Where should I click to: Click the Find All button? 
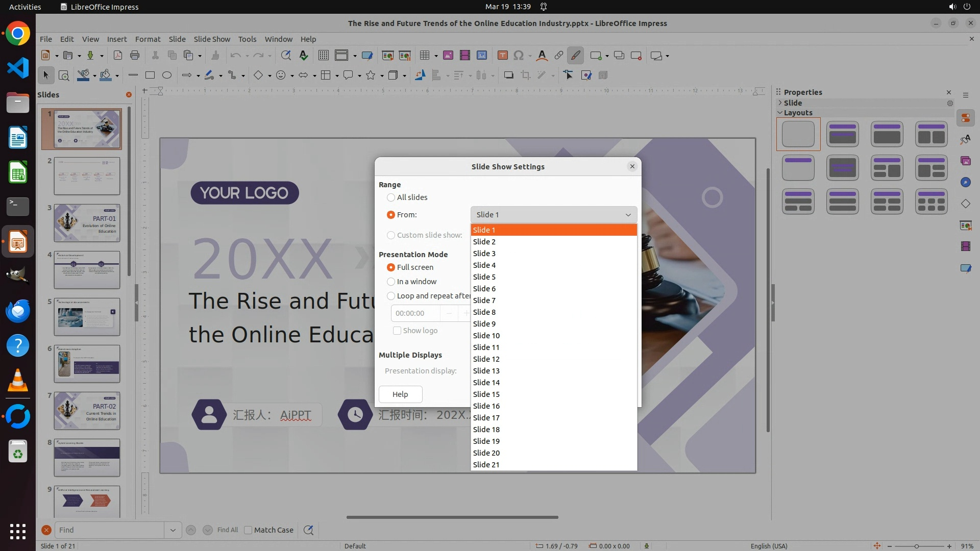click(x=227, y=530)
